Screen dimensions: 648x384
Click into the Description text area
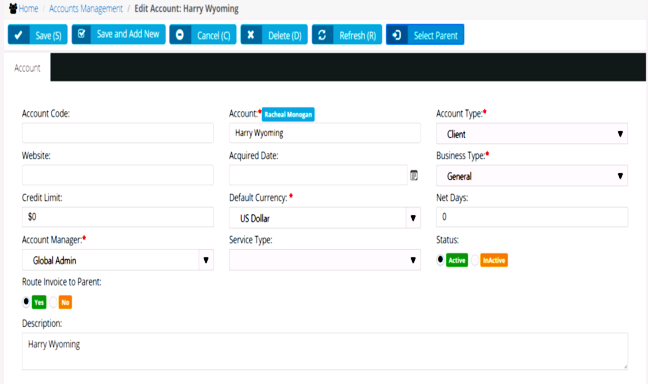coord(325,351)
